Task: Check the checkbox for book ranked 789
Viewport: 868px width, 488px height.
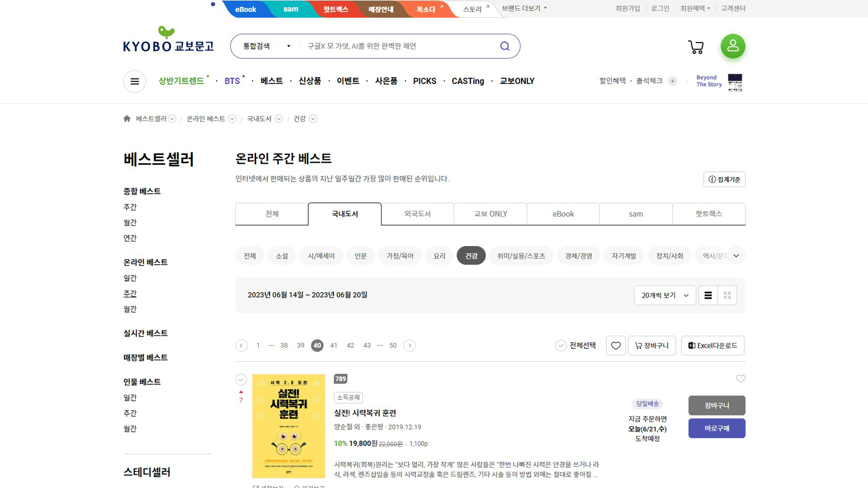Action: [x=241, y=380]
